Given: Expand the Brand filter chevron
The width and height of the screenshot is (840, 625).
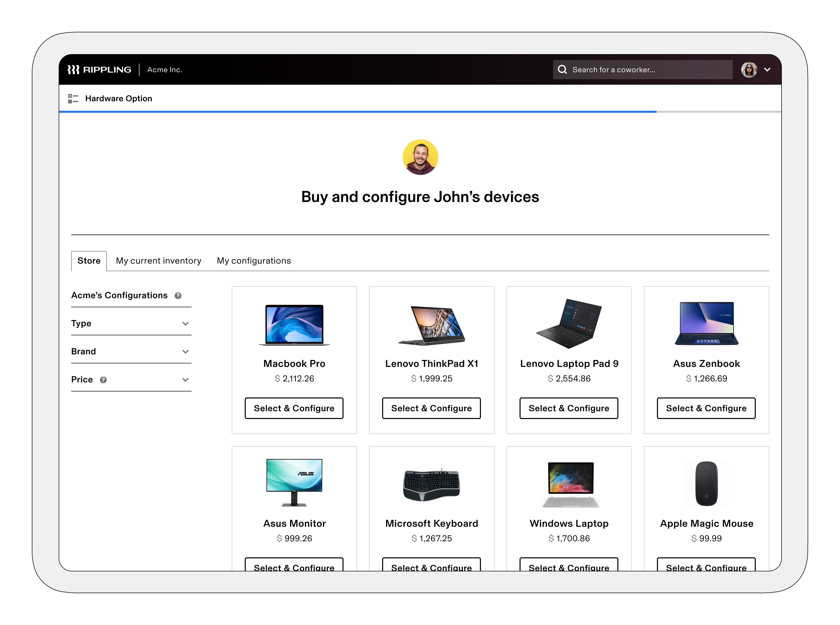Looking at the screenshot, I should [185, 351].
